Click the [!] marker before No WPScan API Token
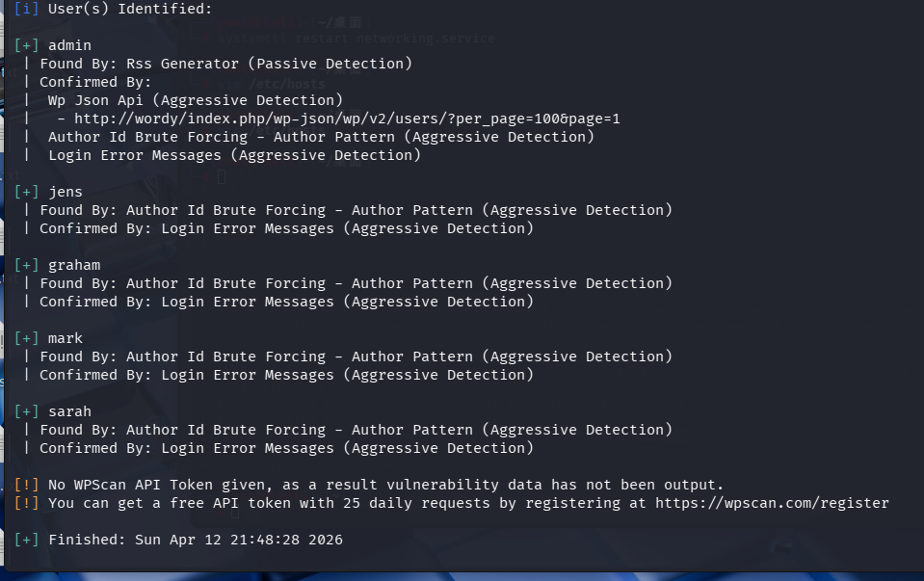 point(26,485)
